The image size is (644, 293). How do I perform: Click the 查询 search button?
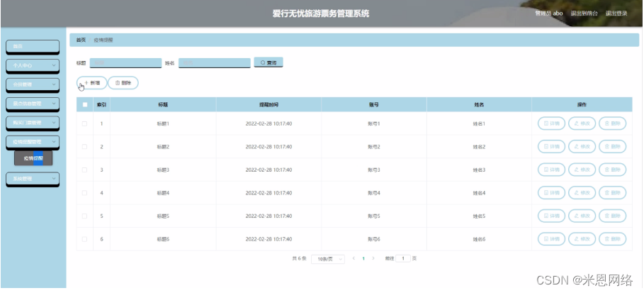click(269, 62)
